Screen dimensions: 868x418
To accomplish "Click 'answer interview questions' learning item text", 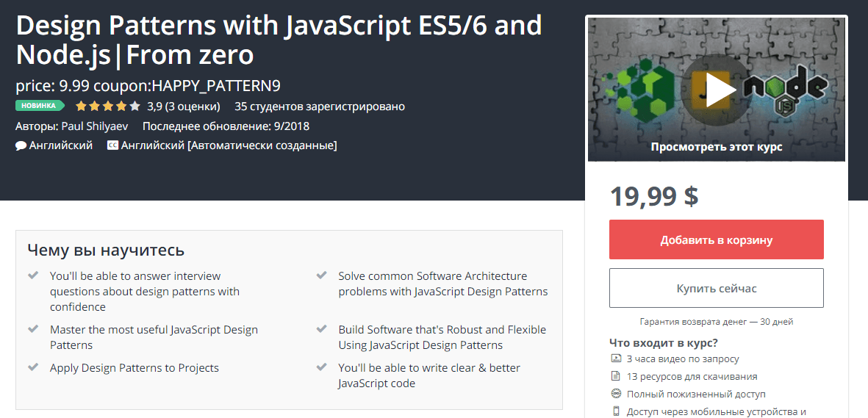I will point(145,291).
